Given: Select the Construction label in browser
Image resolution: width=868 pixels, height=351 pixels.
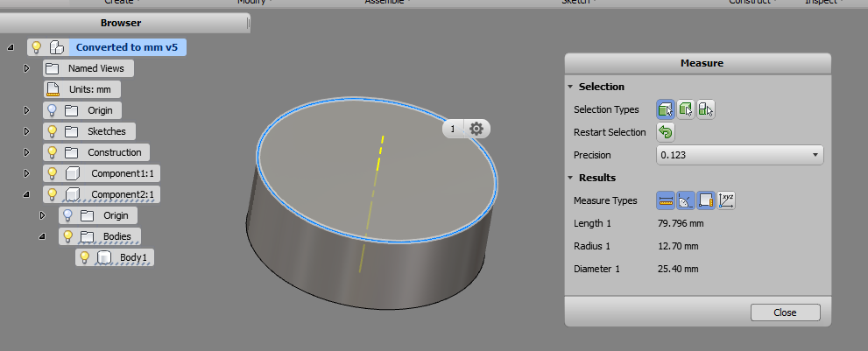Looking at the screenshot, I should 114,152.
